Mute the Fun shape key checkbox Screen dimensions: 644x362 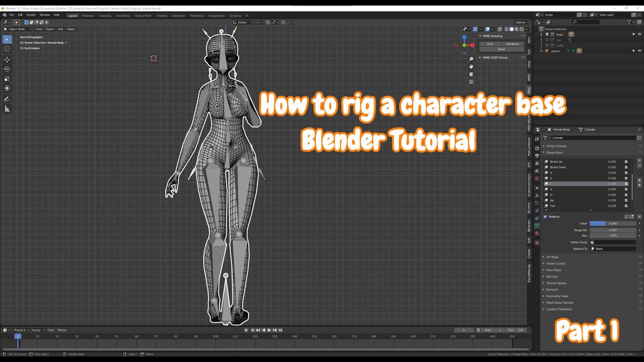pos(626,206)
